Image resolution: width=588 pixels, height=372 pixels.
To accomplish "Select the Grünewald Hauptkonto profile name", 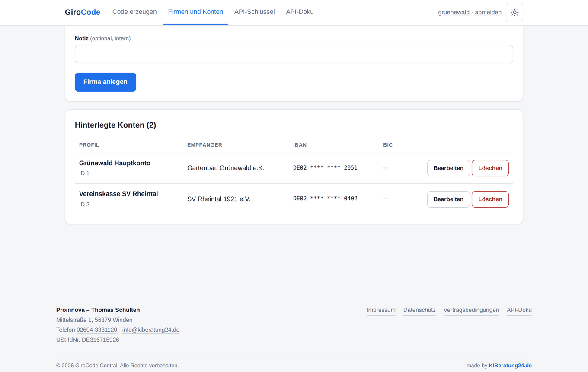I will click(115, 163).
